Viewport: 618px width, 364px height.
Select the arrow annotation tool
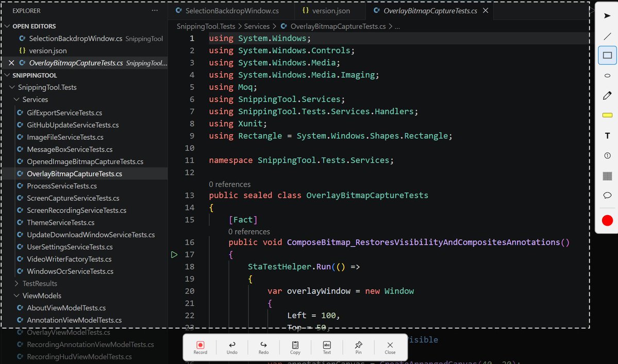click(x=607, y=16)
